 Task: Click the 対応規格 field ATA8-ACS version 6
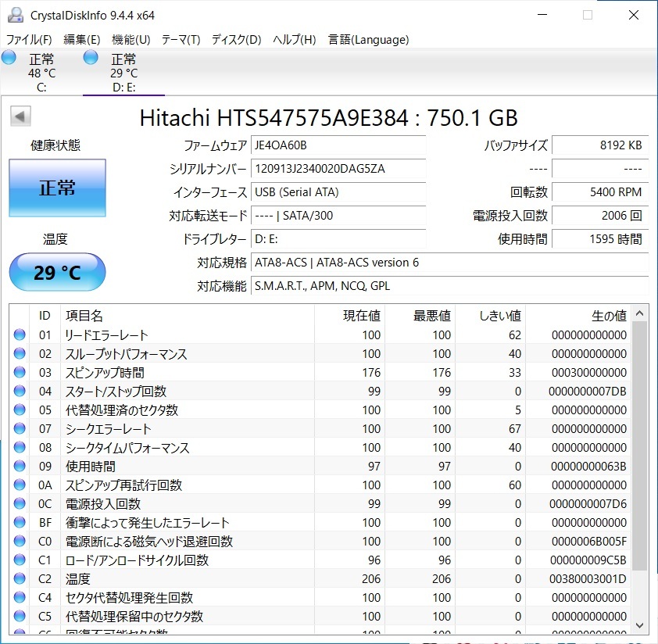pyautogui.click(x=450, y=263)
